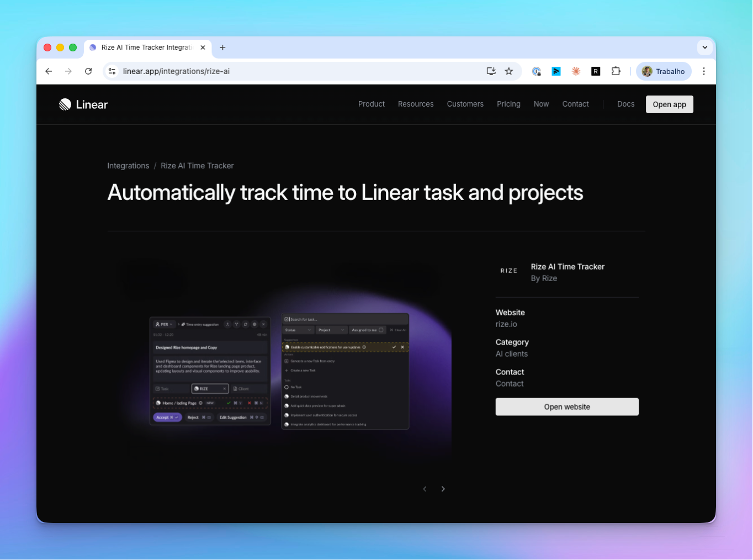Show next screenshot with the right chevron

coord(443,489)
